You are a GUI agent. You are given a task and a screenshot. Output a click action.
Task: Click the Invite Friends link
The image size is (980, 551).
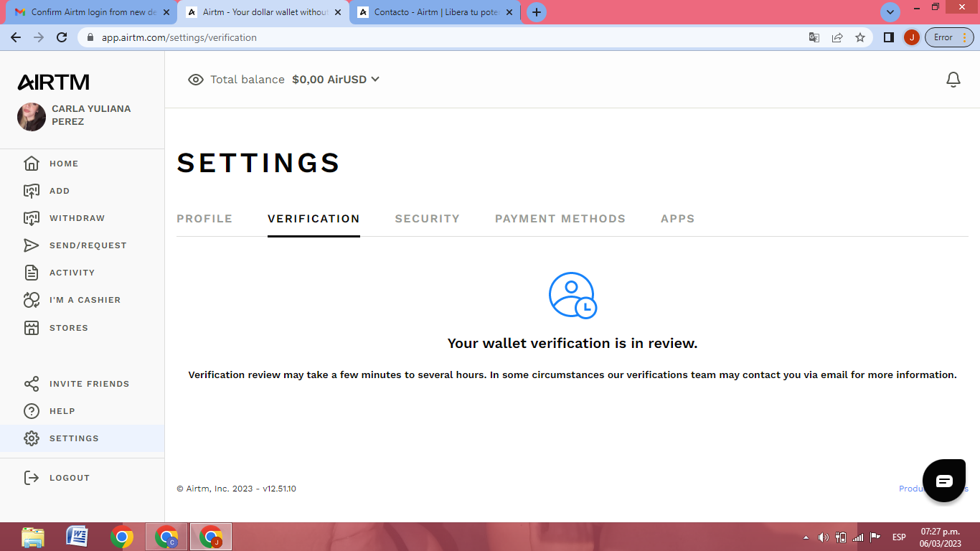coord(89,384)
